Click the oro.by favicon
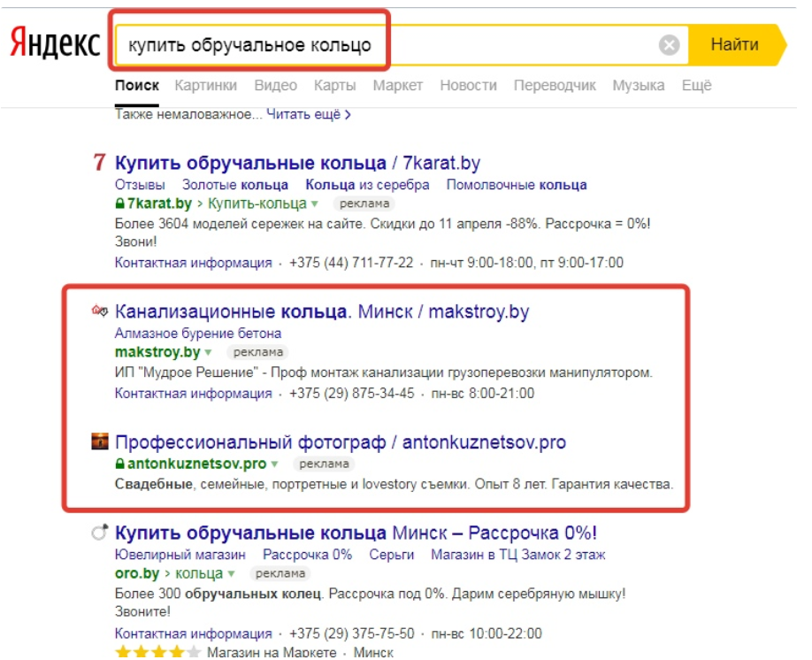Image resolution: width=812 pixels, height=660 pixels. 99,532
